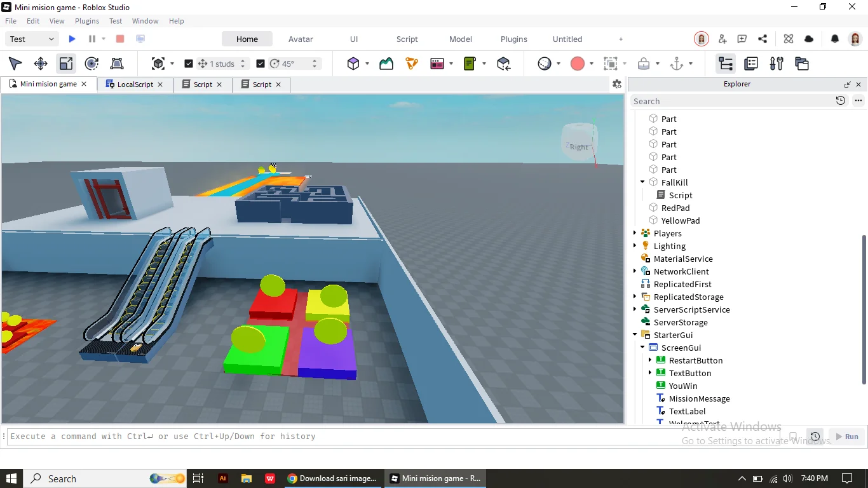Screen dimensions: 868x488
Task: Click the command bar input
Action: 394,437
